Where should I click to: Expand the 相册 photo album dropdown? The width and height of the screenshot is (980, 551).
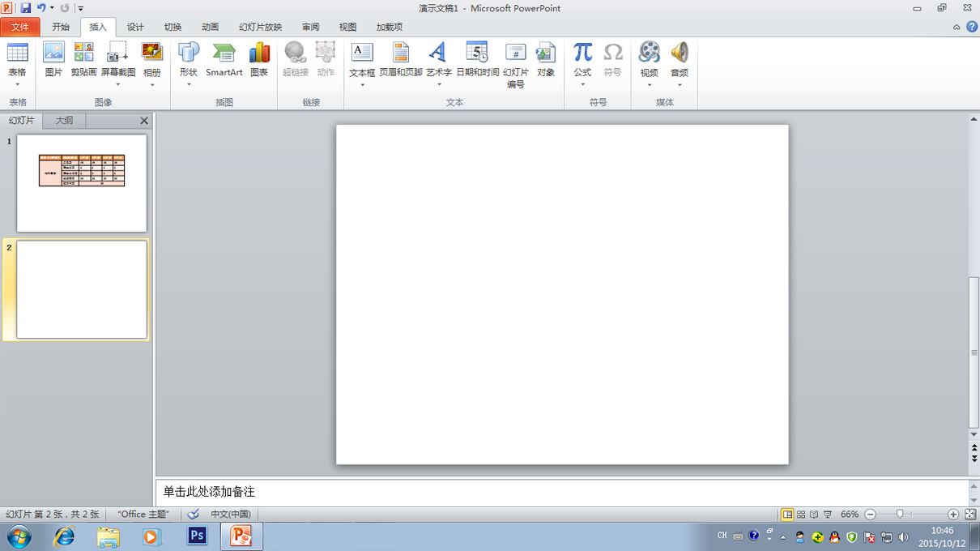click(x=152, y=84)
